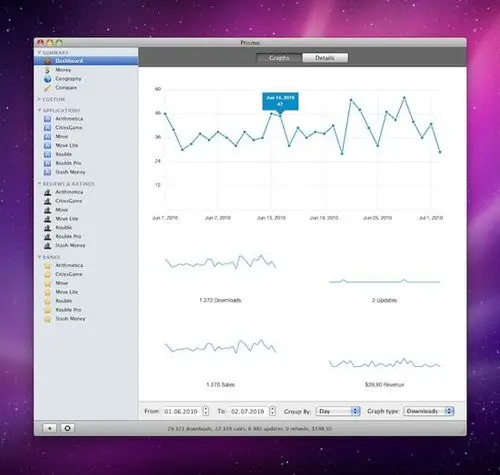This screenshot has height=475, width=500.
Task: Open the Group By Day dropdown
Action: click(x=338, y=411)
